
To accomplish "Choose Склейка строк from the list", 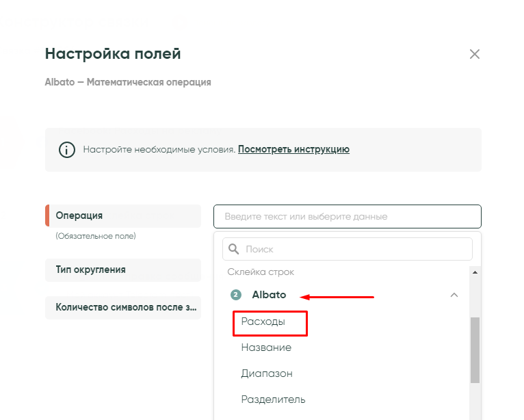I will coord(261,272).
